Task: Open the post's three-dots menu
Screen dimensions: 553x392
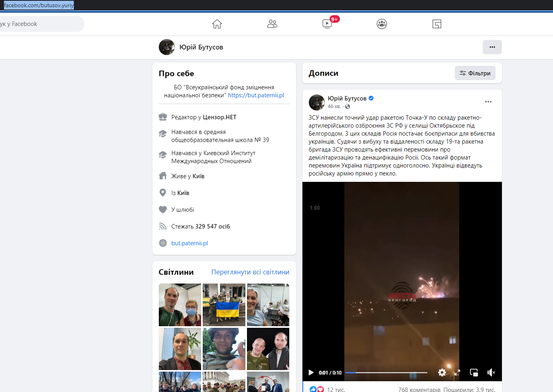Action: tap(488, 102)
